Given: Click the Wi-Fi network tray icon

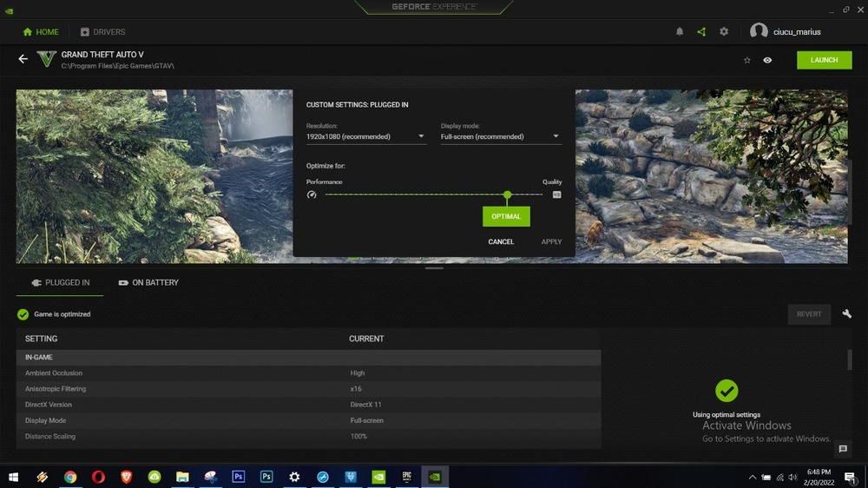Looking at the screenshot, I should click(x=780, y=477).
